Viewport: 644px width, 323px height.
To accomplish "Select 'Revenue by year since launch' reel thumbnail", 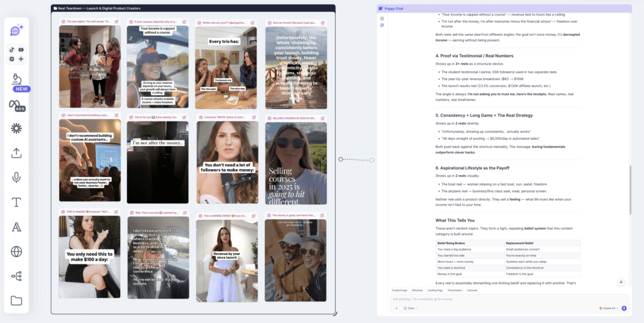I will 226,261.
